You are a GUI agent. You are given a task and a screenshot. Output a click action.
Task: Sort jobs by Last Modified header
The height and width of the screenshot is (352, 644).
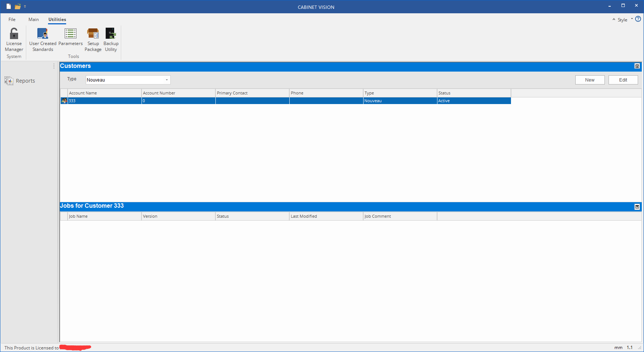(326, 216)
